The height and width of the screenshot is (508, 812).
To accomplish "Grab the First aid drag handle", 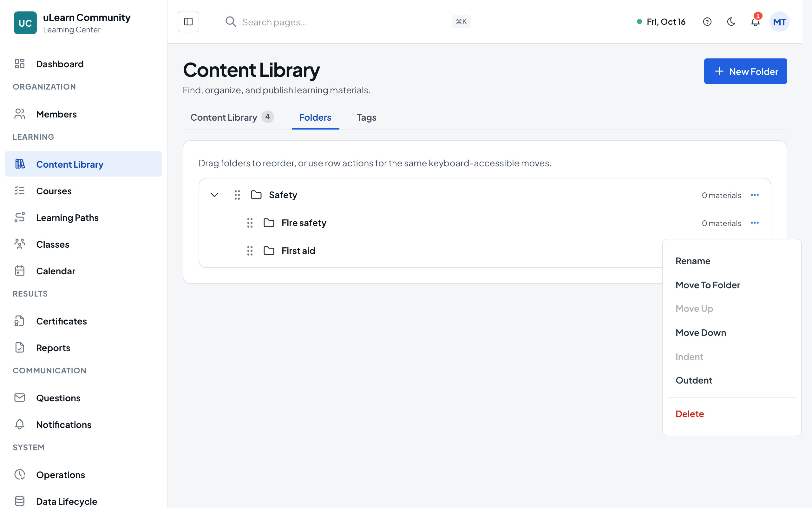I will tap(250, 251).
